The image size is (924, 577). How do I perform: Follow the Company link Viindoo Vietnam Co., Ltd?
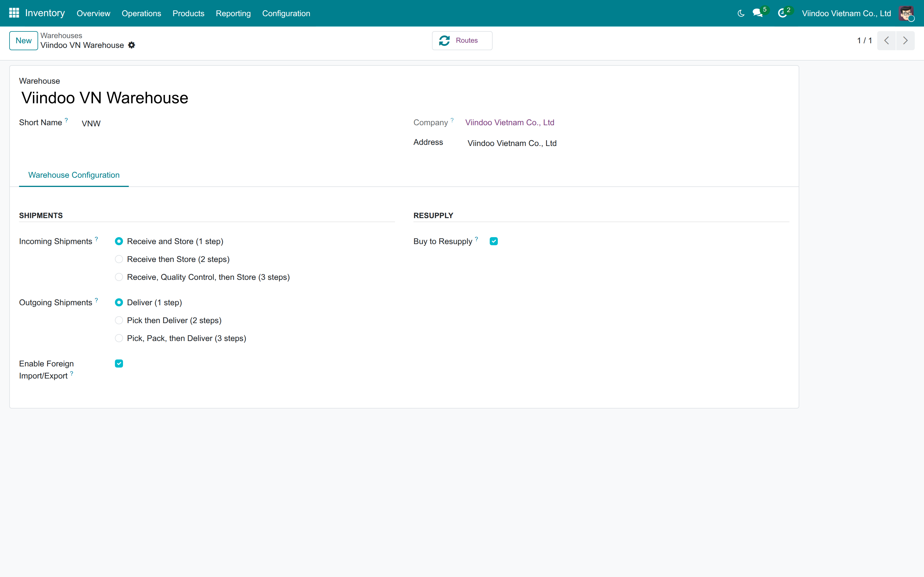(x=510, y=123)
